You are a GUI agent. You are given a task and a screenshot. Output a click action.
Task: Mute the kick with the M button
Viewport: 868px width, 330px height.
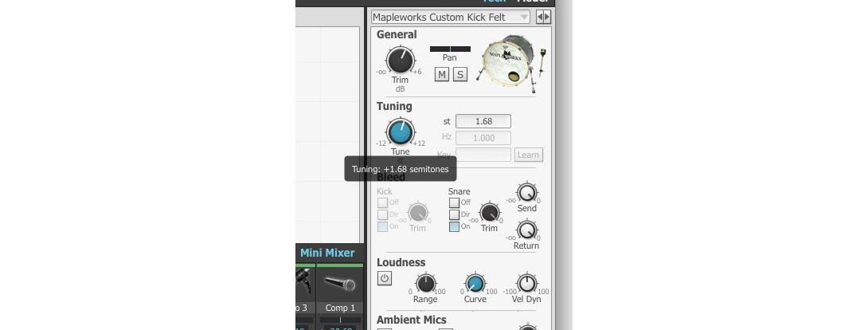click(x=442, y=74)
